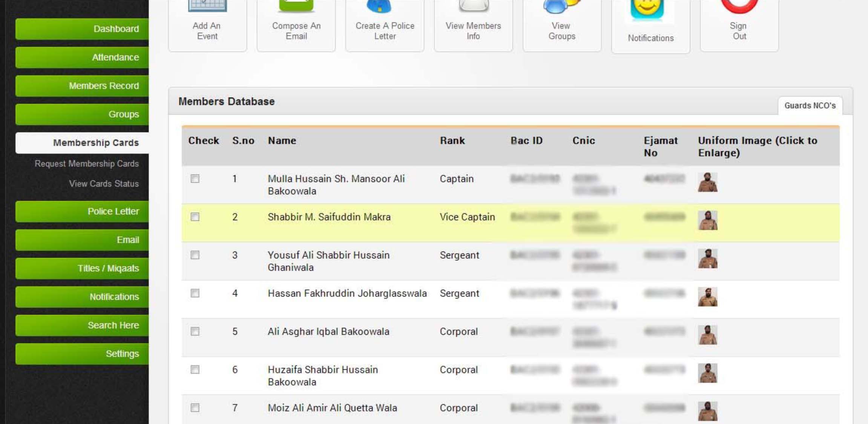The width and height of the screenshot is (868, 424).
Task: Open the smiley Notifications shortcut
Action: click(650, 23)
